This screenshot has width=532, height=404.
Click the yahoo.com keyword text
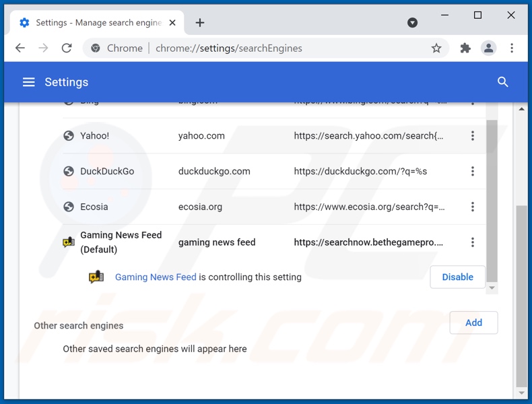click(201, 136)
